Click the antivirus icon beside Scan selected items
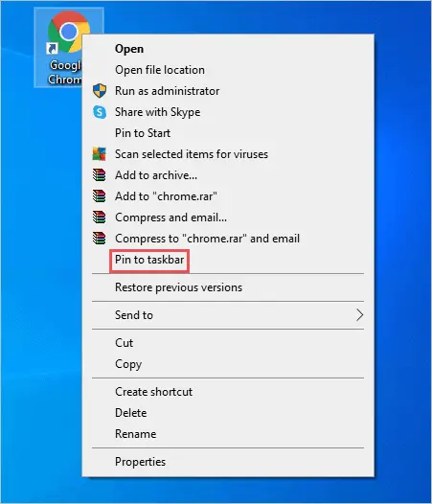432x504 pixels. pyautogui.click(x=99, y=154)
